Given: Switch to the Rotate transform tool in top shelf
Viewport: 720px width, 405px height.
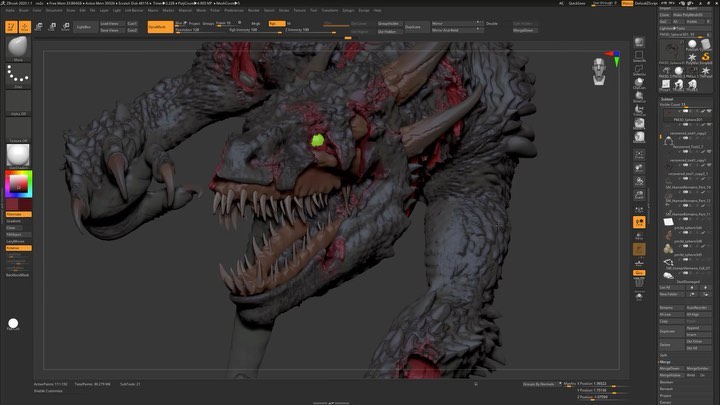Looking at the screenshot, I should pyautogui.click(x=65, y=27).
